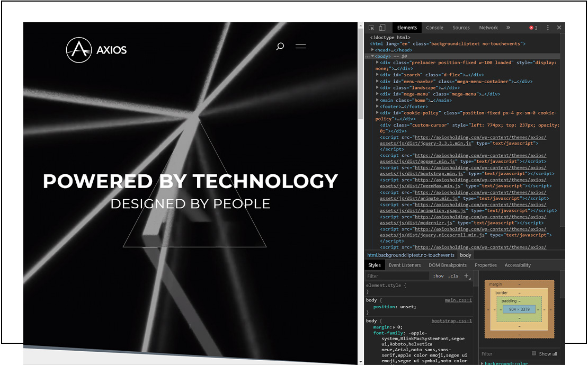Image resolution: width=588 pixels, height=365 pixels.
Task: Select the Styles pane tab
Action: coord(374,265)
